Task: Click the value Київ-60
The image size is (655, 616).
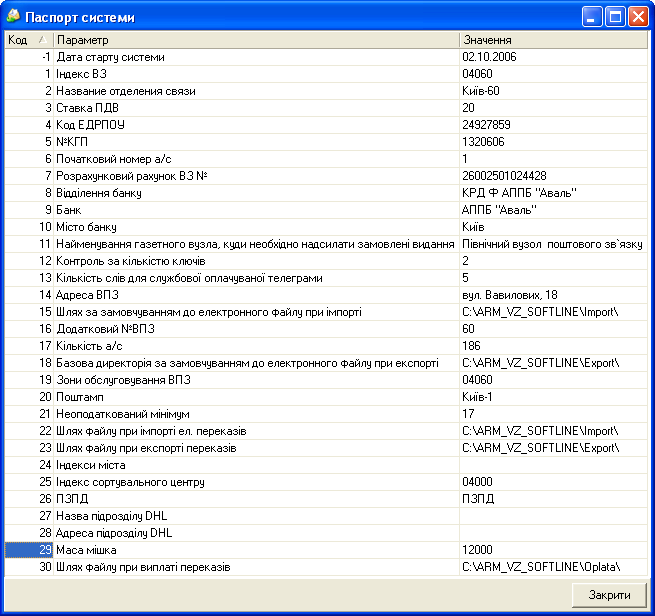Action: coord(481,91)
